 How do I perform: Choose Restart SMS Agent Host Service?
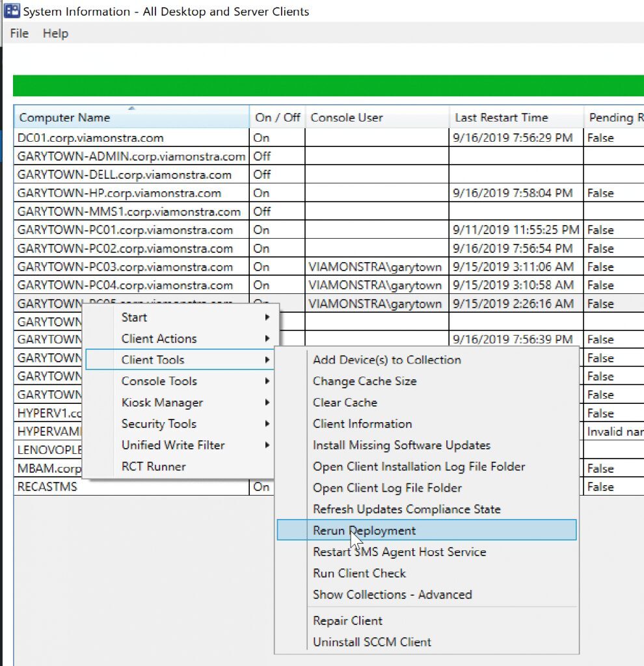(x=399, y=552)
